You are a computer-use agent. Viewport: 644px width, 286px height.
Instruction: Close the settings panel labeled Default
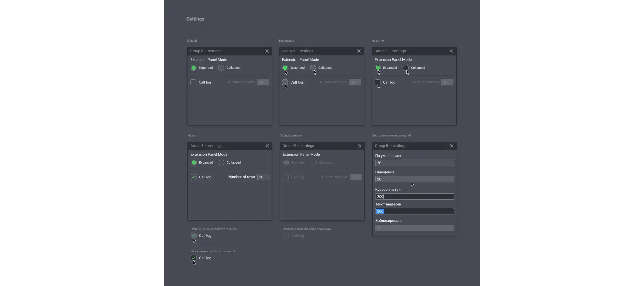click(267, 51)
